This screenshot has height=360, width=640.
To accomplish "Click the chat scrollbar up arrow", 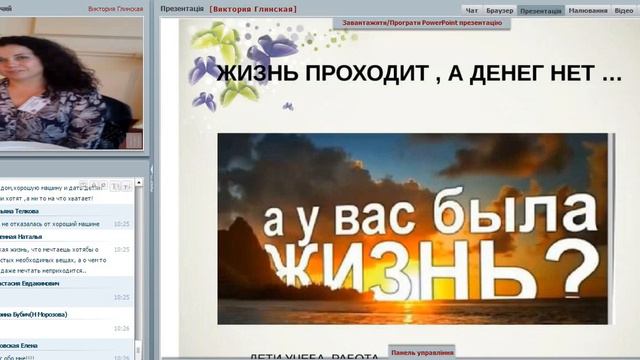I will [139, 182].
